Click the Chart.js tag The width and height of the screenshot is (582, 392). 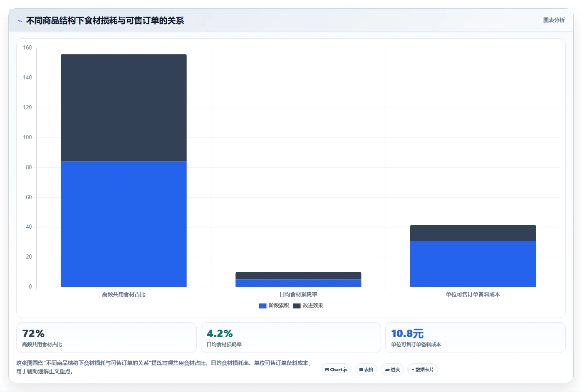click(x=336, y=370)
